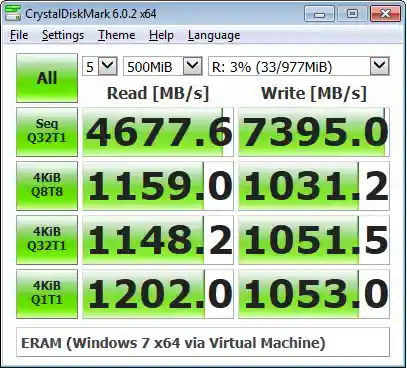Screen dimensions: 407x368
Task: Open the Settings menu
Action: (x=63, y=35)
